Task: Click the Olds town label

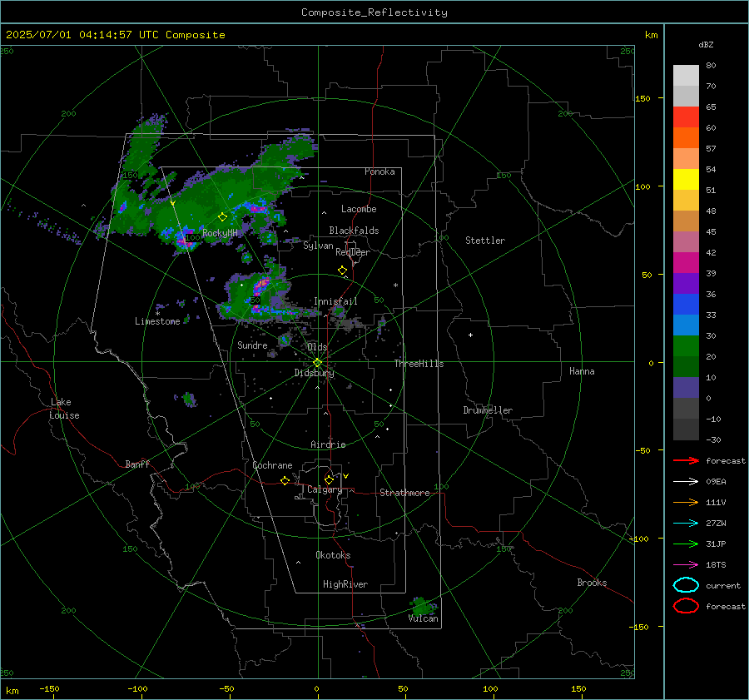Action: coord(317,347)
